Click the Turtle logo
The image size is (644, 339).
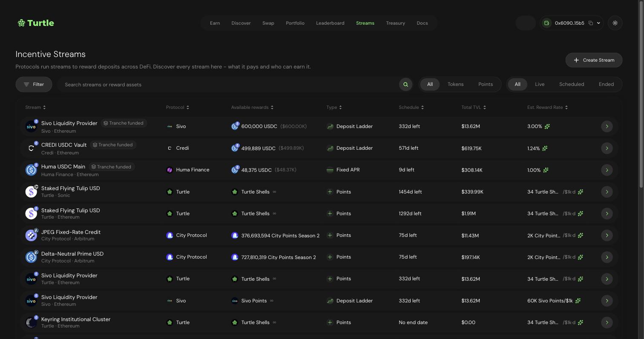36,23
